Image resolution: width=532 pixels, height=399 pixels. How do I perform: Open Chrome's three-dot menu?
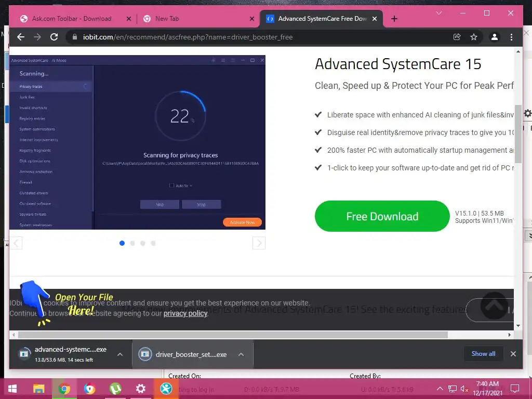[x=511, y=37]
